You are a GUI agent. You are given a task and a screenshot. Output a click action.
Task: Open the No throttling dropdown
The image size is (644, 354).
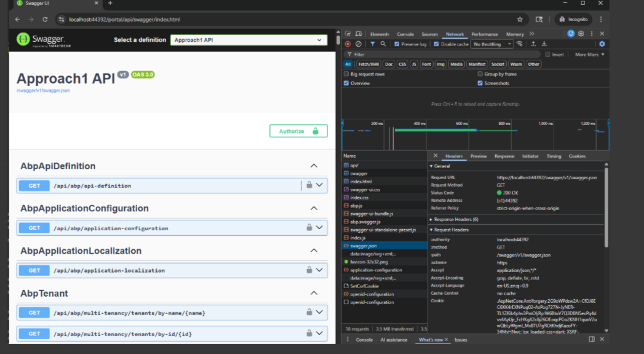(492, 44)
